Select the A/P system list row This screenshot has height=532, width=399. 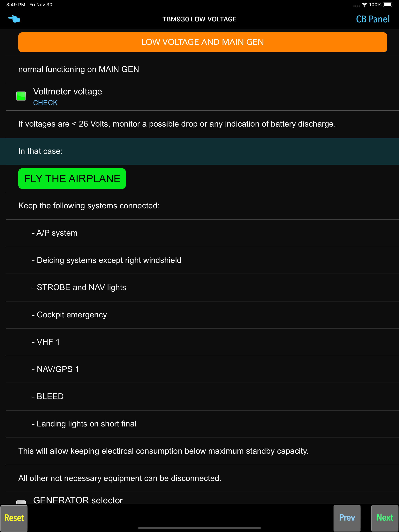pyautogui.click(x=57, y=233)
